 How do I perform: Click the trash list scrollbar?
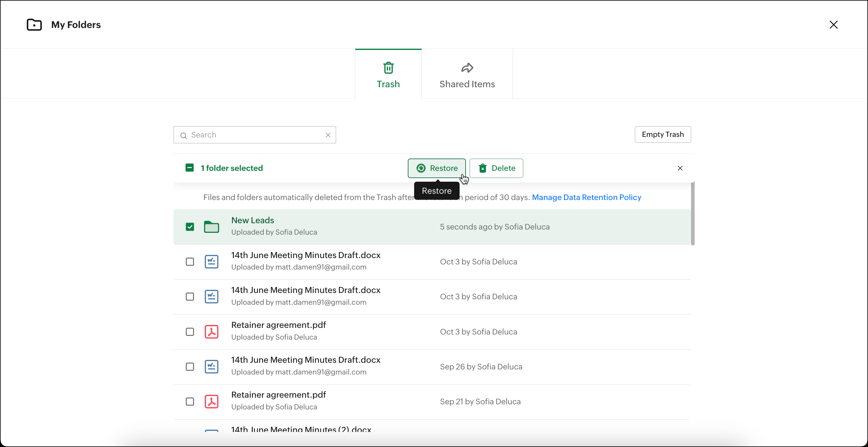pos(693,214)
